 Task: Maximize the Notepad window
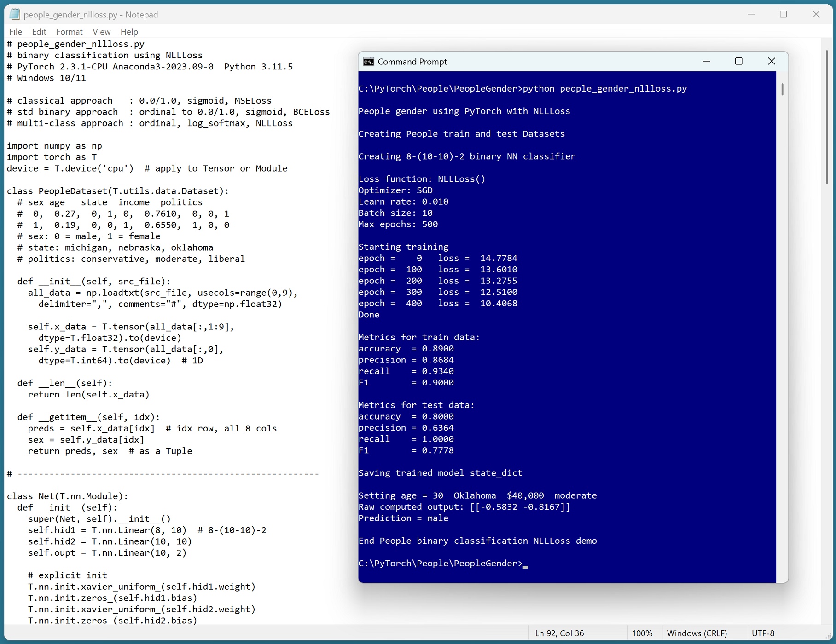[x=784, y=14]
